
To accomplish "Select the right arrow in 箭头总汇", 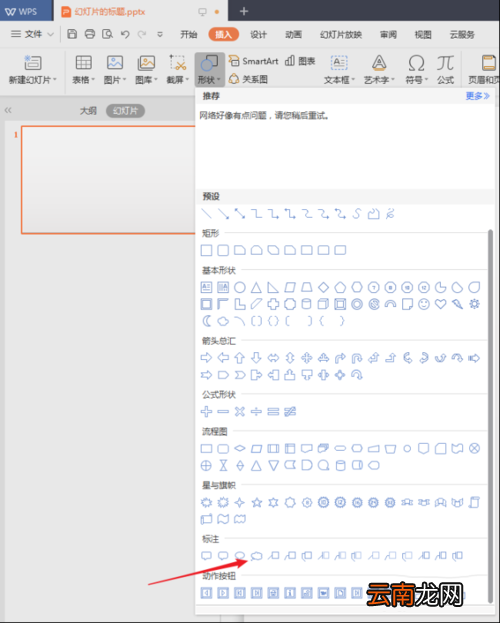I will (206, 358).
